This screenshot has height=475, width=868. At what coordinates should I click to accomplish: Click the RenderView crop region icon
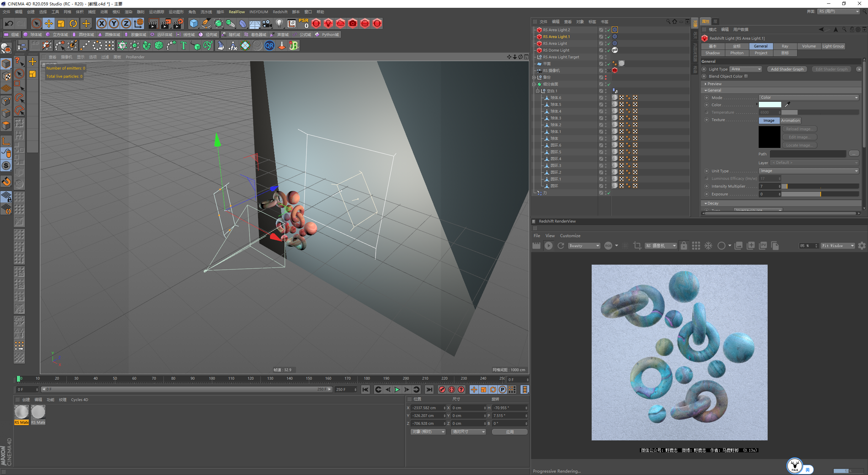(637, 246)
